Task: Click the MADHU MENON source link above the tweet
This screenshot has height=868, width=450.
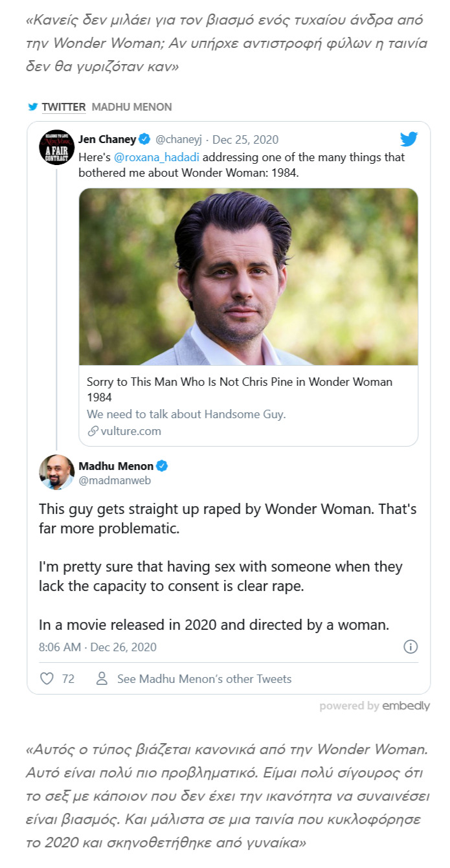Action: [x=131, y=107]
